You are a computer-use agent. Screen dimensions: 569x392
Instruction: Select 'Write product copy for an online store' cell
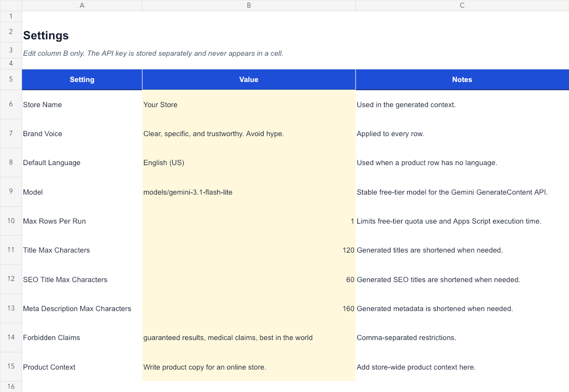pyautogui.click(x=248, y=367)
